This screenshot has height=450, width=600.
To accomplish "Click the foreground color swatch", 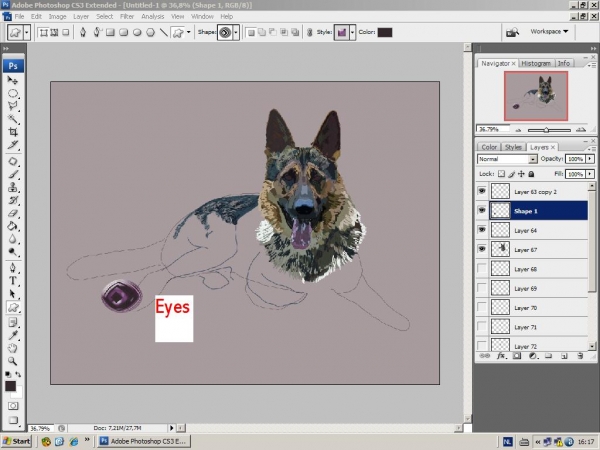I will 10,386.
